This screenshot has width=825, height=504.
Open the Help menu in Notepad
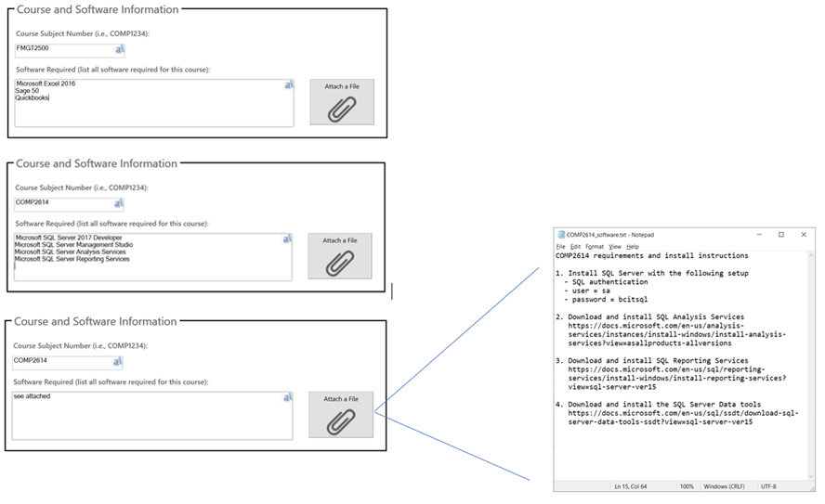point(633,246)
